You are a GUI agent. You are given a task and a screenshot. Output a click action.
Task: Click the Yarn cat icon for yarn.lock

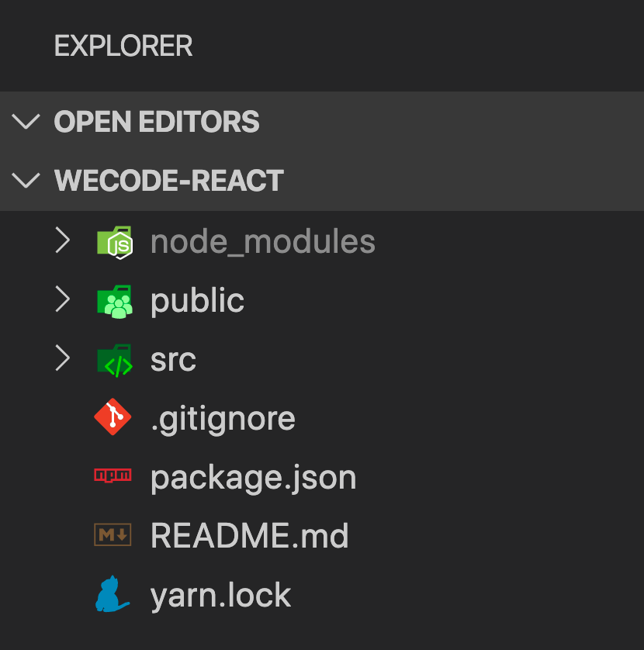(x=113, y=593)
